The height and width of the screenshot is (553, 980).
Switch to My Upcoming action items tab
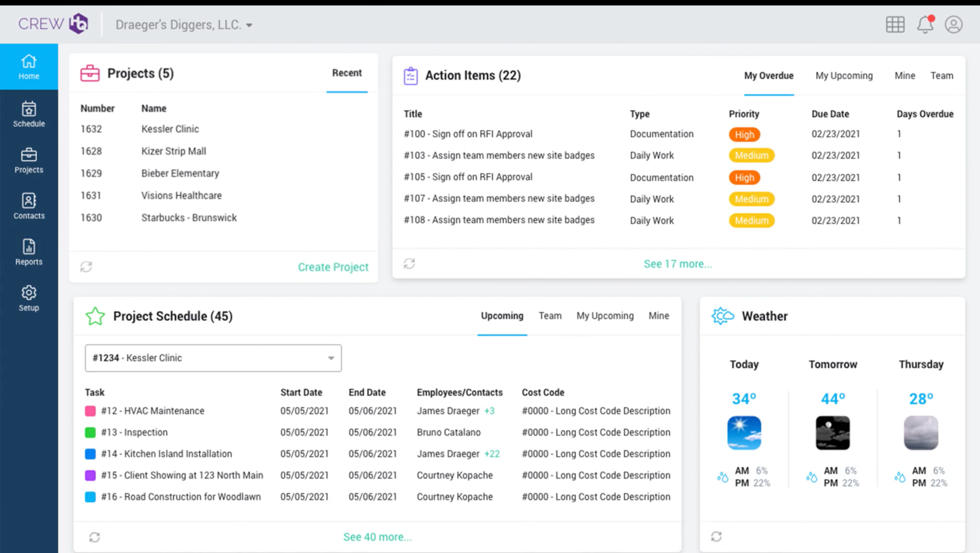click(844, 76)
